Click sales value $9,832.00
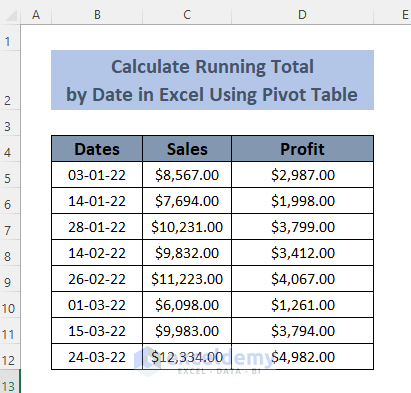The image size is (411, 393). pos(187,253)
